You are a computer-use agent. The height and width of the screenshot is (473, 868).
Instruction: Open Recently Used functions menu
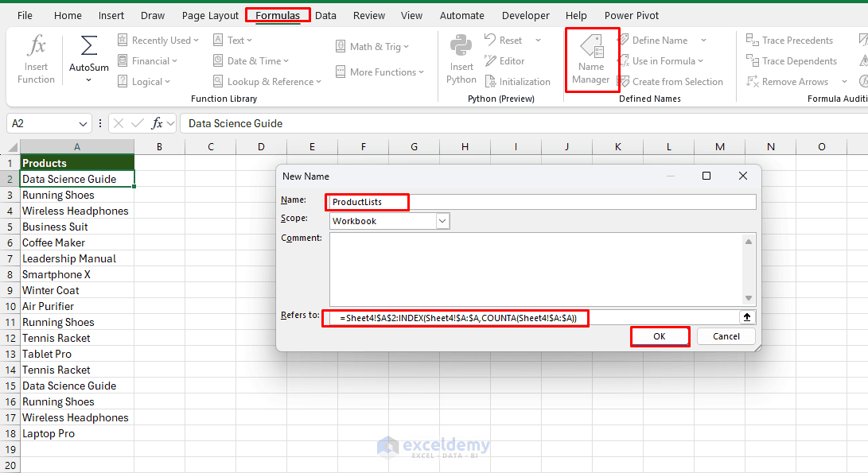click(x=158, y=41)
